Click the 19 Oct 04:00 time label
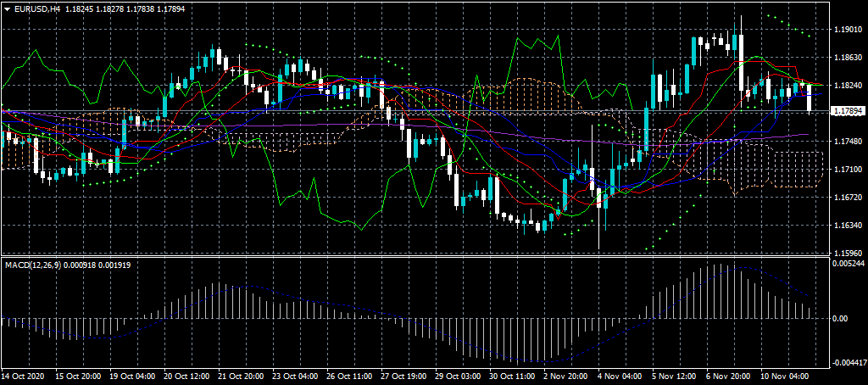Screen dimensions: 868x385 (131, 377)
